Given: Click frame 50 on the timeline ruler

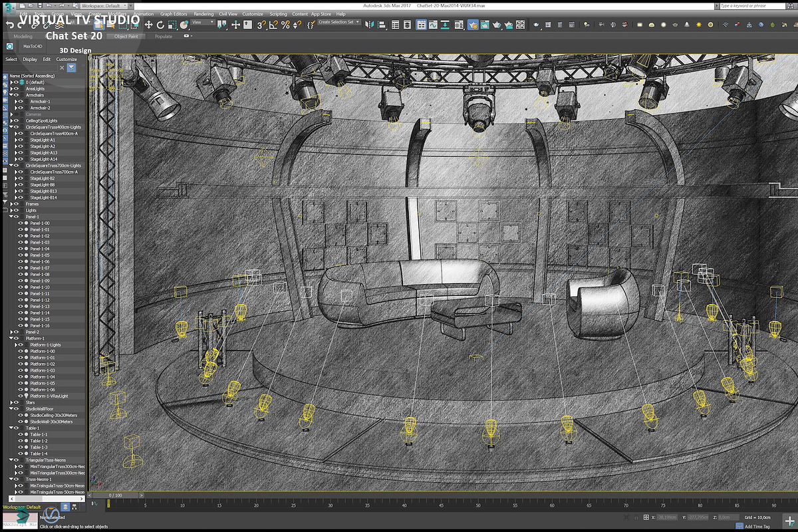Looking at the screenshot, I should click(x=477, y=505).
